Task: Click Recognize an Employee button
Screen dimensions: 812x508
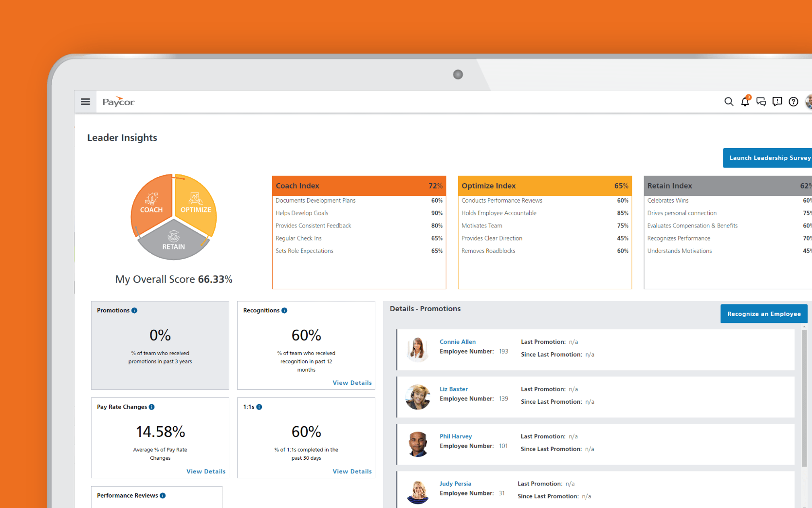Action: point(764,314)
